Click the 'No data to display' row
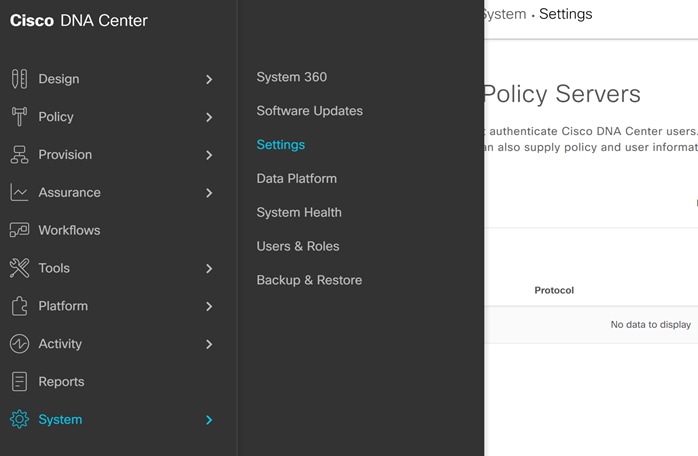This screenshot has height=456, width=698. pyautogui.click(x=591, y=325)
